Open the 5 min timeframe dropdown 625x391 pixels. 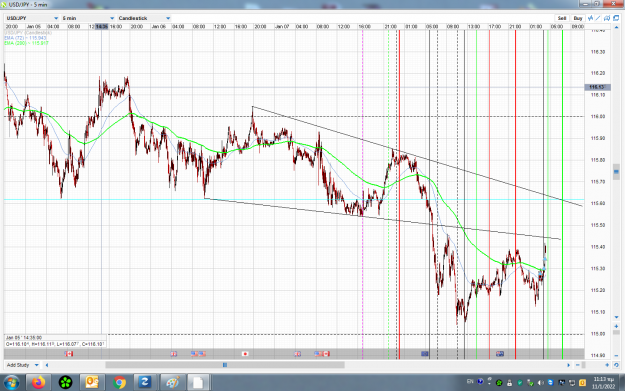88,18
